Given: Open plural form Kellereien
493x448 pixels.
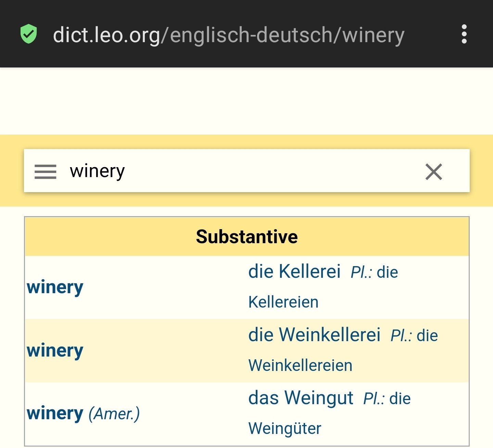Looking at the screenshot, I should pos(283,302).
